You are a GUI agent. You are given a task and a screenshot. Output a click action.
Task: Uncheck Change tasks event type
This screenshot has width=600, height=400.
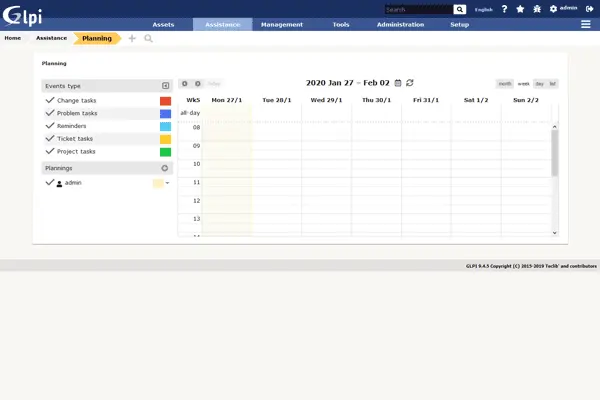(50, 101)
